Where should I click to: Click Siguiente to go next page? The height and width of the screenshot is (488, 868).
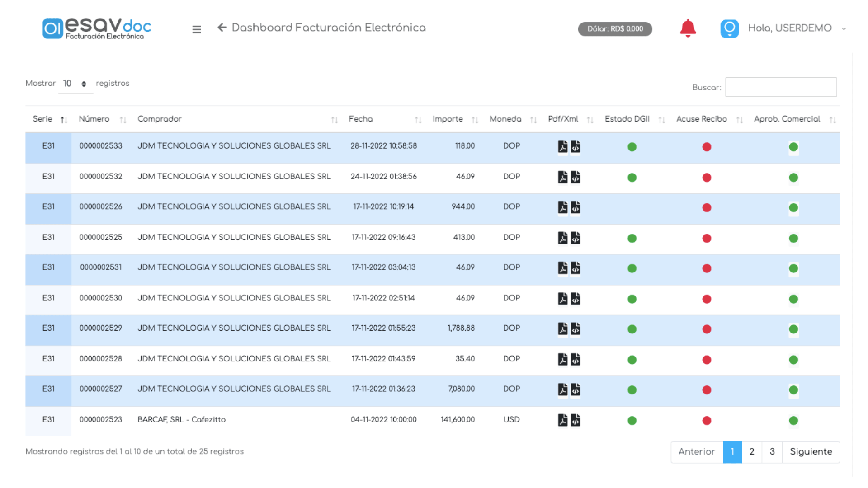tap(811, 452)
